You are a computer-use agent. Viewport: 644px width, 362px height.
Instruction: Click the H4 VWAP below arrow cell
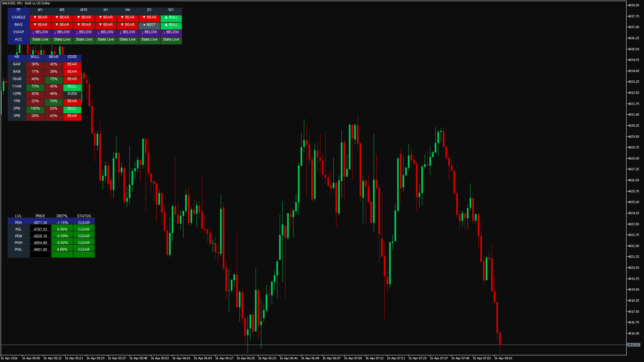tap(127, 32)
